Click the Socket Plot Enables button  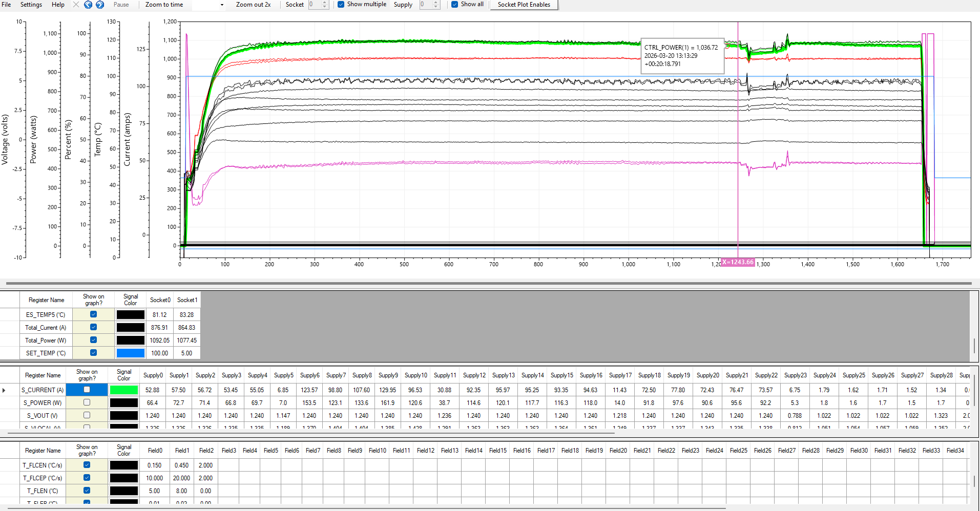tap(524, 5)
